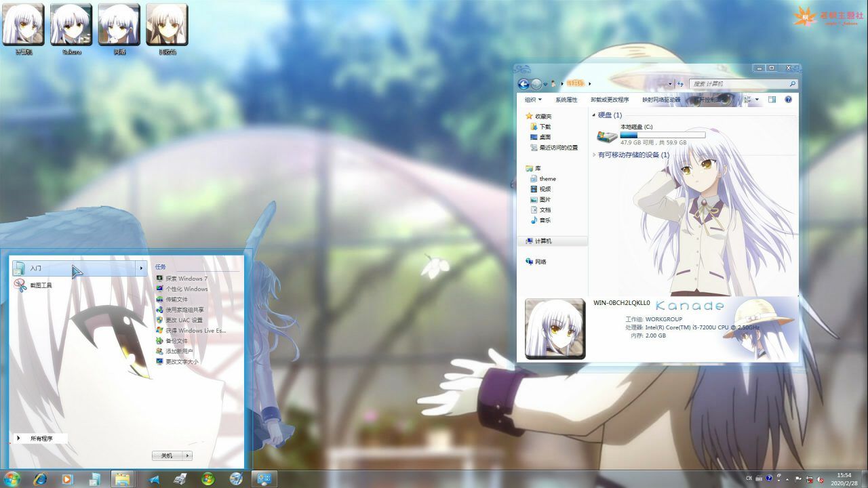Focus the 搜索 计算机 search field

coord(743,84)
